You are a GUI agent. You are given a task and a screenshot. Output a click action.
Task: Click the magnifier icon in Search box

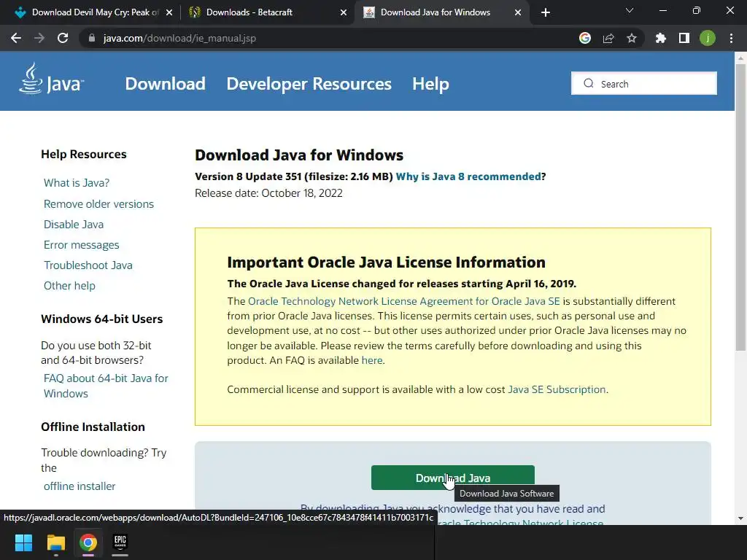coord(589,83)
